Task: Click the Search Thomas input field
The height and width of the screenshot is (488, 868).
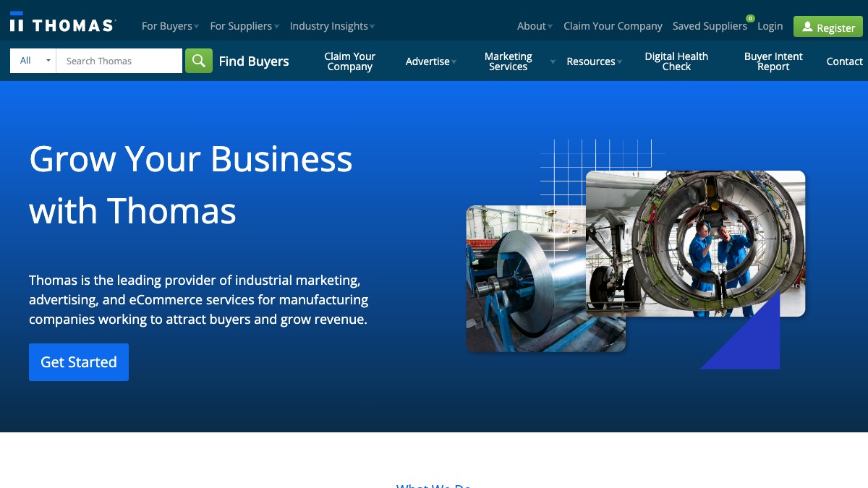Action: [119, 61]
